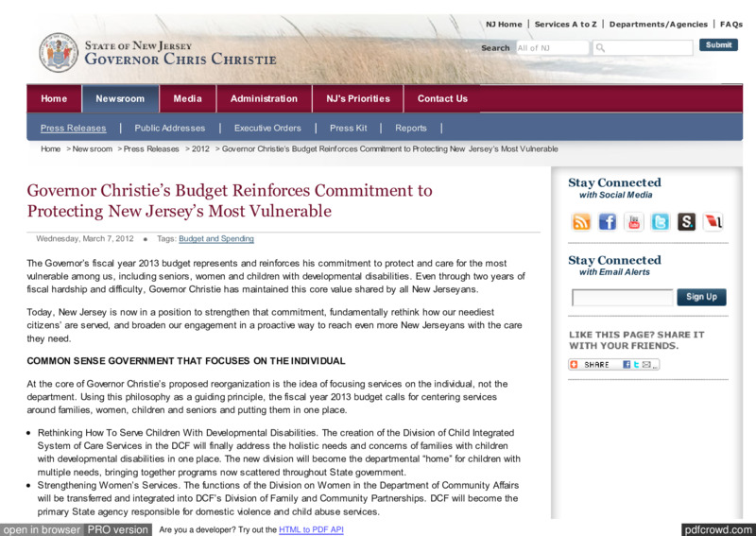Go to Home in main navigation
Screen dimensions: 756x536
coord(54,98)
